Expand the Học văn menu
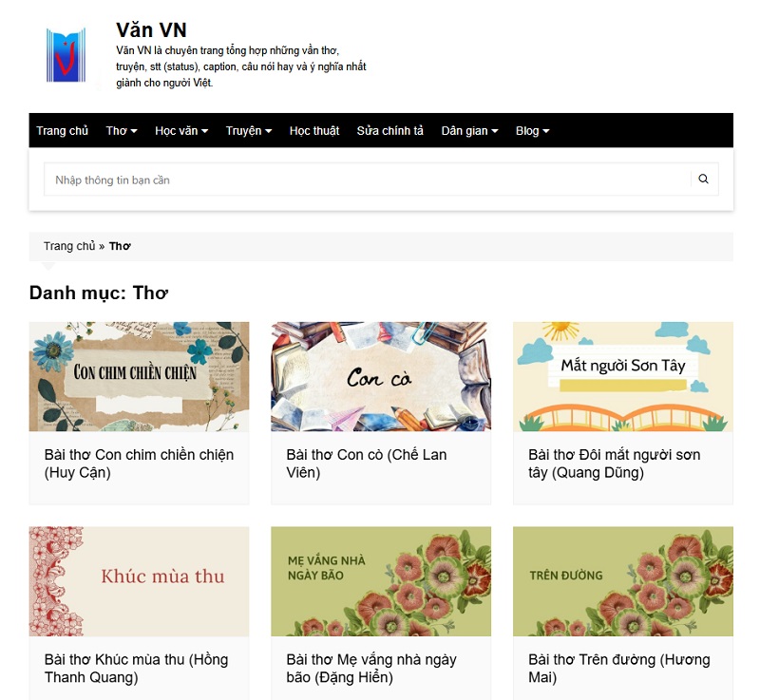 pyautogui.click(x=180, y=131)
